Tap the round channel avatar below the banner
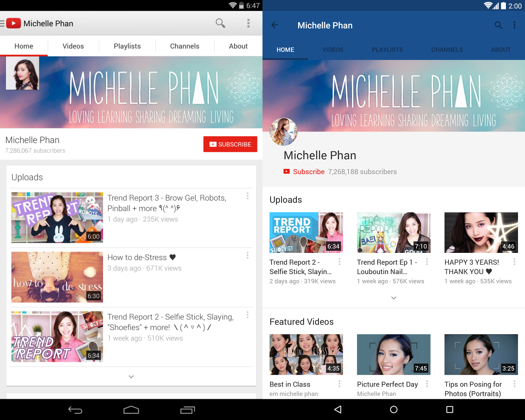Screen dimensions: 525x420 tap(283, 132)
